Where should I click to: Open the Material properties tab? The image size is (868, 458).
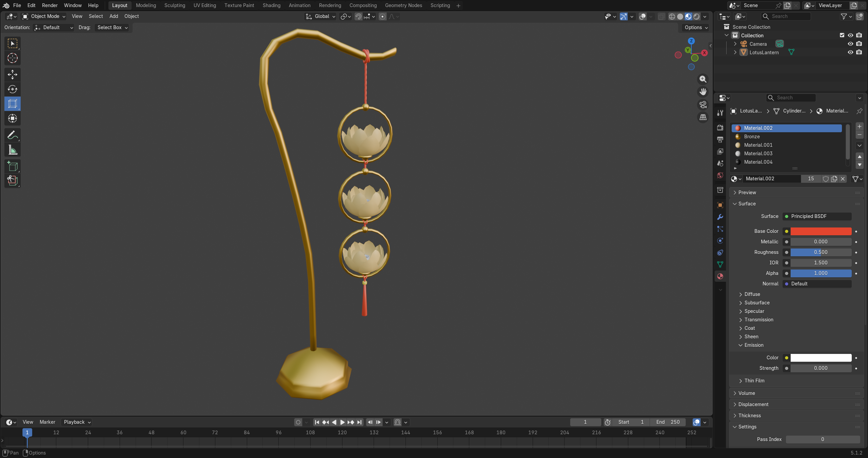tap(720, 276)
